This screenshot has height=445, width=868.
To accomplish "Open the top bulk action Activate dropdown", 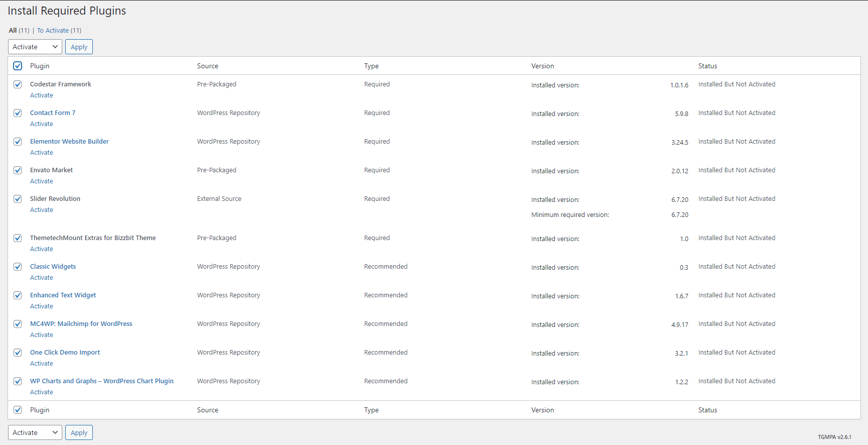I will [35, 47].
